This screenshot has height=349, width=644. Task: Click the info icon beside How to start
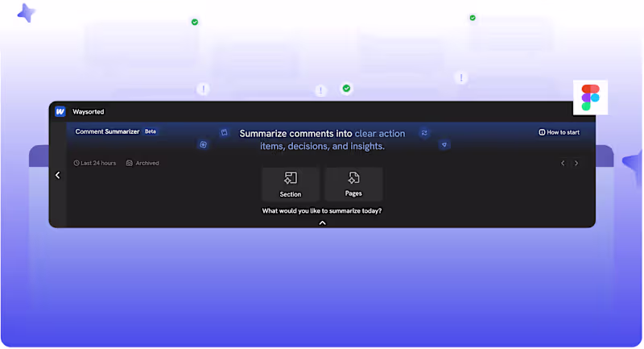click(542, 132)
